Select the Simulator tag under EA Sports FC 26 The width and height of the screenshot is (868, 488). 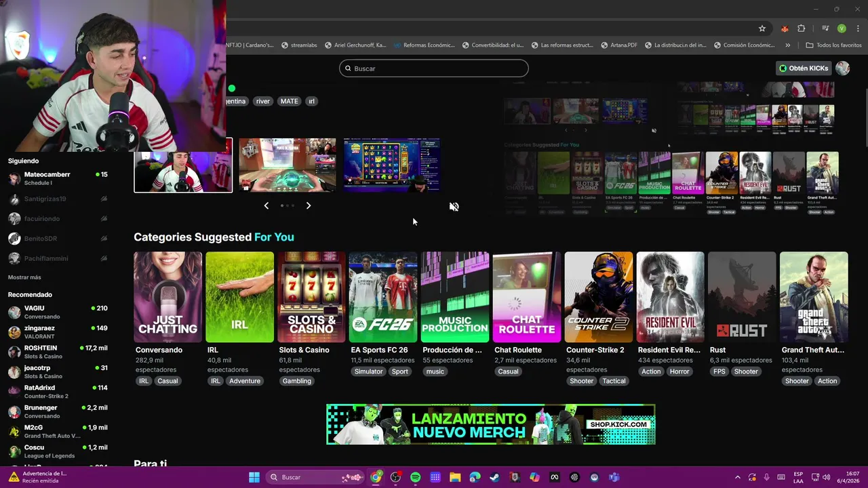(369, 371)
